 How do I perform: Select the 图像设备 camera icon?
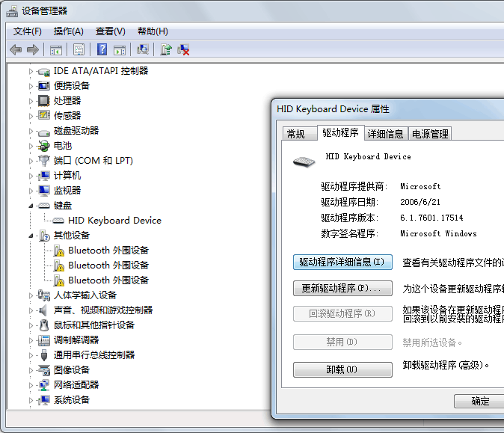(44, 370)
